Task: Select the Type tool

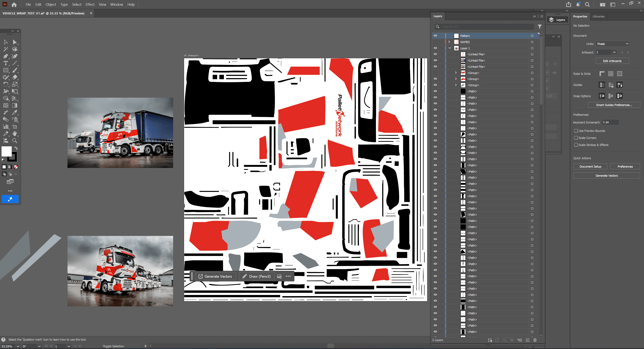Action: (x=6, y=63)
